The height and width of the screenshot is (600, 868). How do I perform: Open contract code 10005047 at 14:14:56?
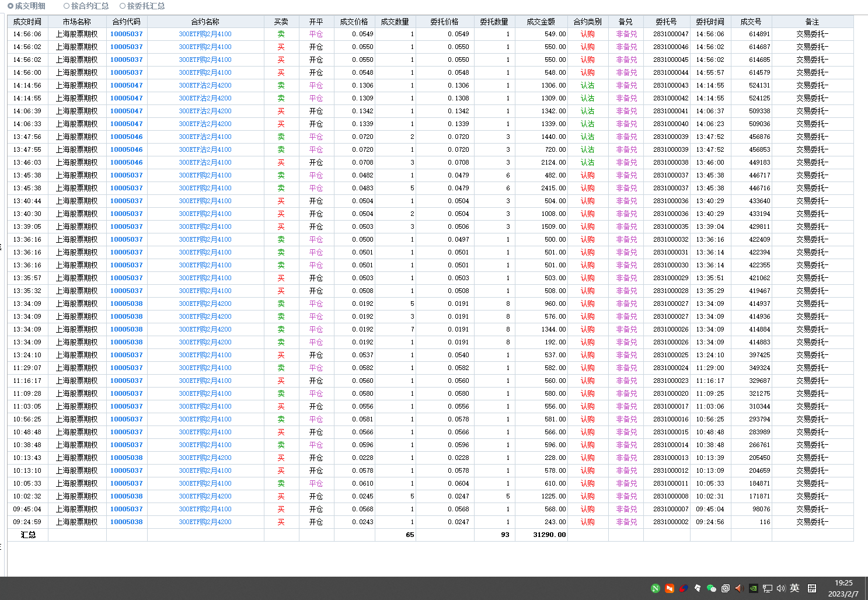[x=126, y=85]
